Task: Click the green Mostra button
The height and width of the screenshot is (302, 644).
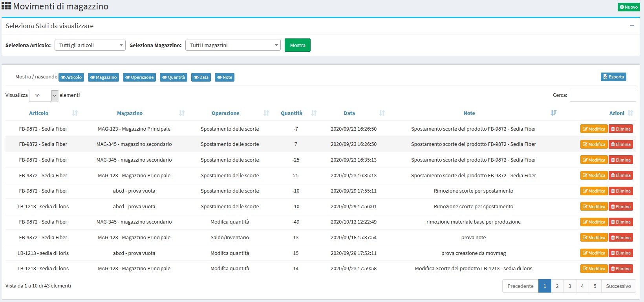Action: [x=298, y=45]
